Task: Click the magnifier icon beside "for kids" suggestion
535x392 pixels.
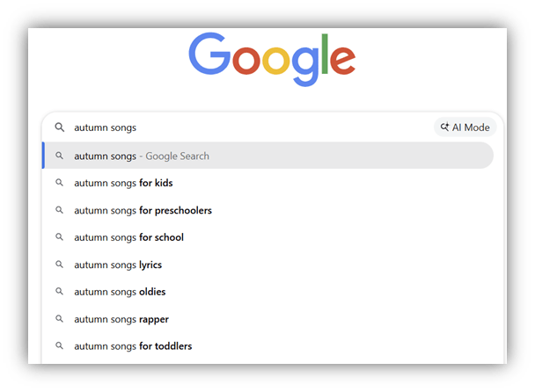Action: tap(60, 184)
